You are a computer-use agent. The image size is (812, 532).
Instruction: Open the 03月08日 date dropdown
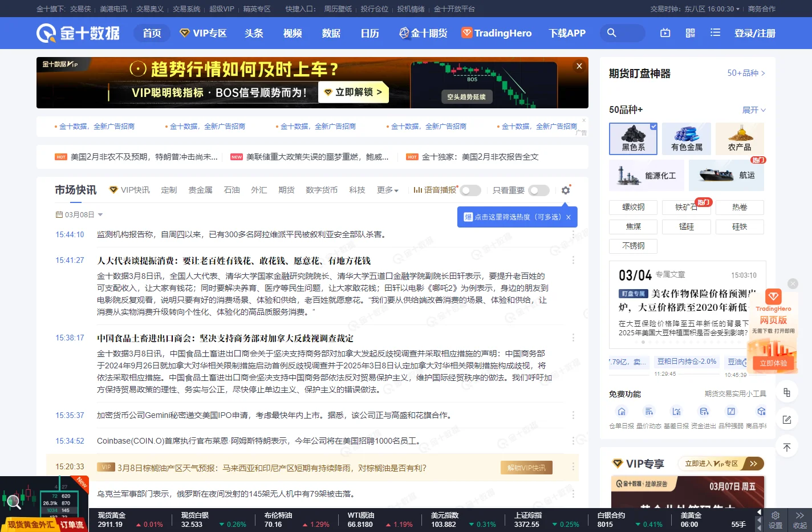79,215
